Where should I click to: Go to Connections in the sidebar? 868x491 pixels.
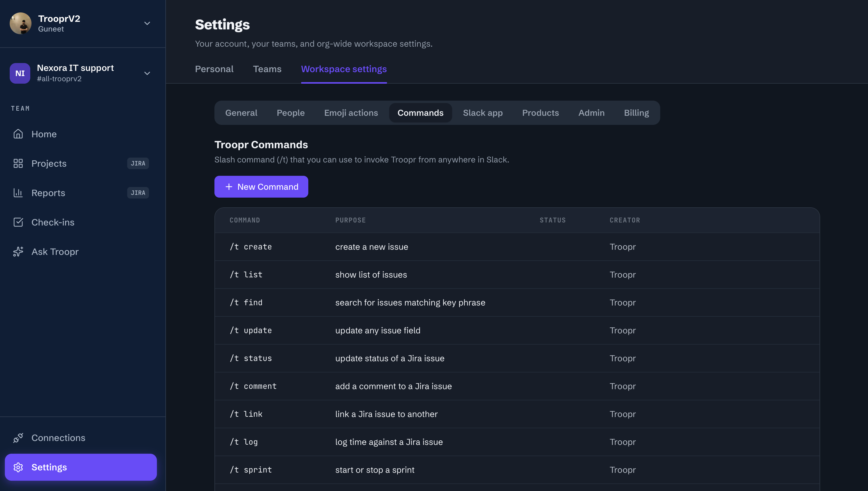point(81,438)
